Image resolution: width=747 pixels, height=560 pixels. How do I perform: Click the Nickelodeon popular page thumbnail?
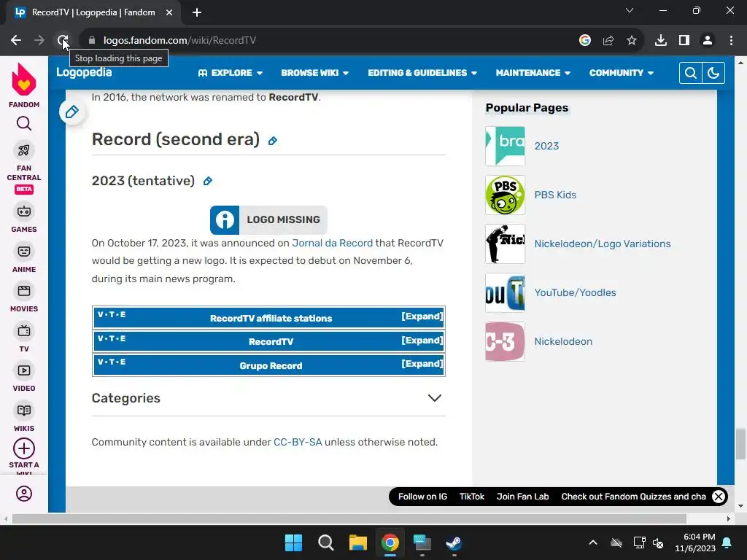click(x=505, y=342)
